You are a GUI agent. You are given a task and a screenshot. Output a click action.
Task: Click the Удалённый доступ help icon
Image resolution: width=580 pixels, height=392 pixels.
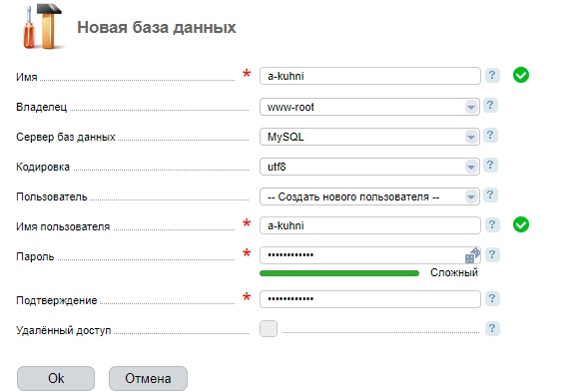pos(492,328)
